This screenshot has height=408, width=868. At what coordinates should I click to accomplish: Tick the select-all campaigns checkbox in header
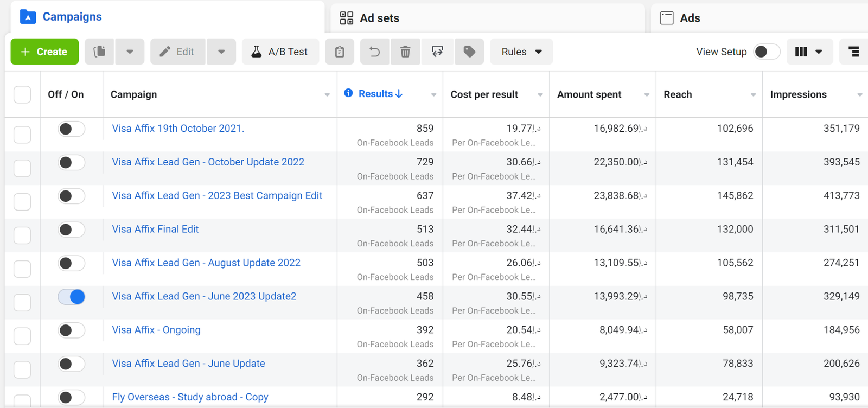point(22,94)
